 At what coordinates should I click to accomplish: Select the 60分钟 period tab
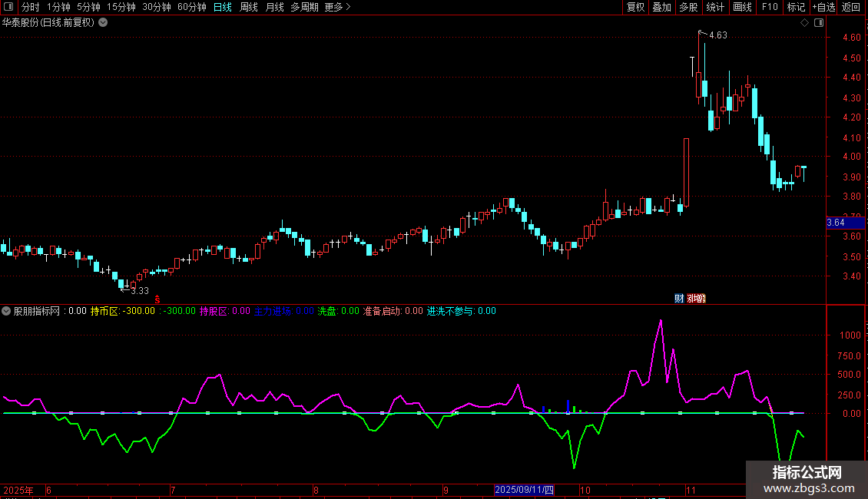(x=191, y=7)
